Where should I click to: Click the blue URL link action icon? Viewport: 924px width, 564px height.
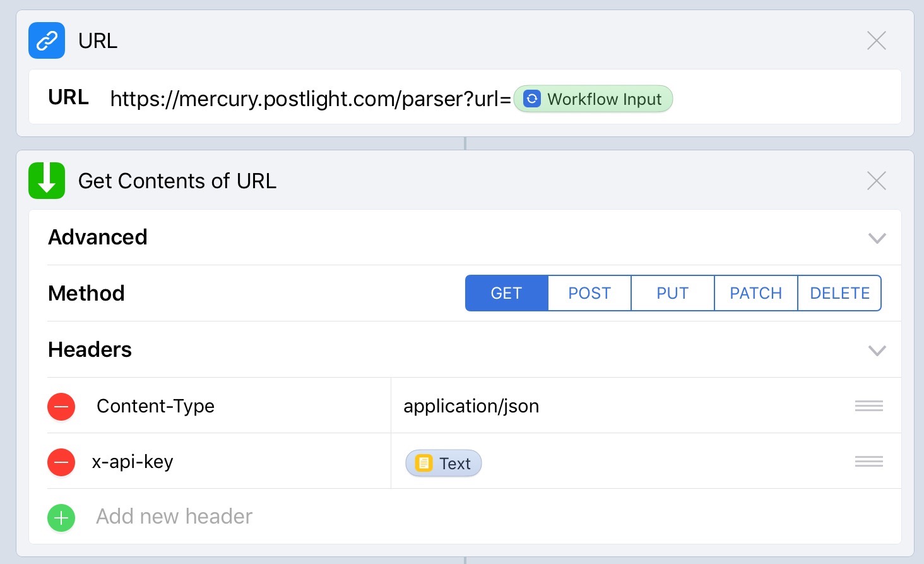(x=47, y=40)
